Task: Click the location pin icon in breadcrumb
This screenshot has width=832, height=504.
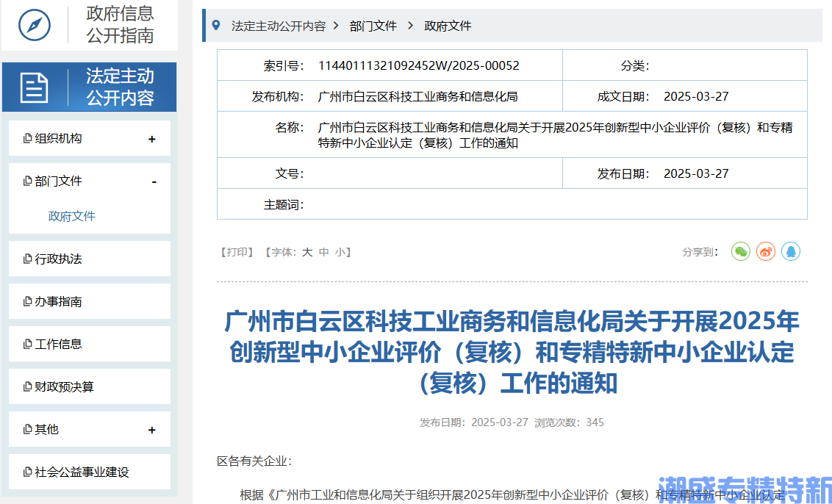Action: click(215, 26)
